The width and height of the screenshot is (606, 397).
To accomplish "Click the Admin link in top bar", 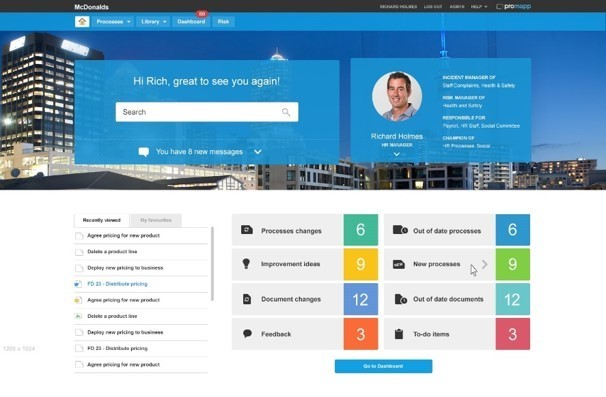I will pos(457,7).
